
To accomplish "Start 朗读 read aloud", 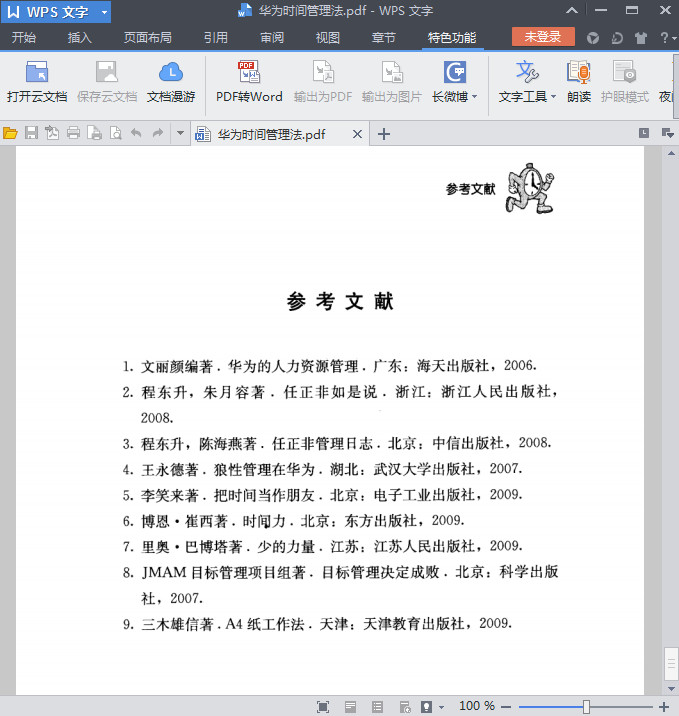I will (x=579, y=82).
